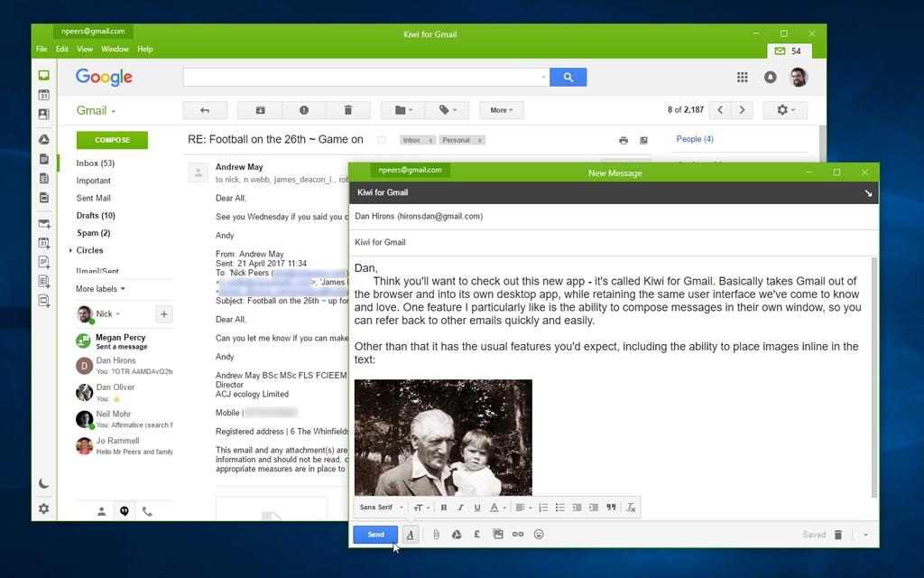This screenshot has width=924, height=578.
Task: Open the Important folder
Action: (x=93, y=181)
